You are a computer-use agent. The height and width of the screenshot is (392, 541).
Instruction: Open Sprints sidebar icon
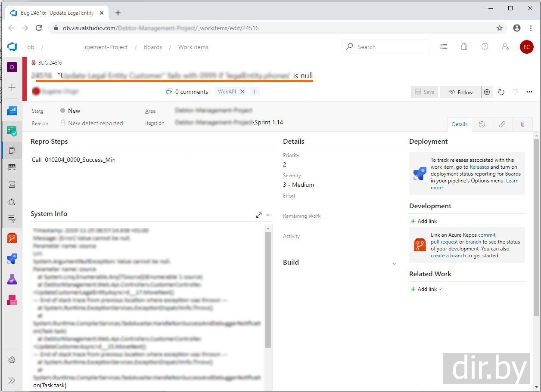click(12, 202)
